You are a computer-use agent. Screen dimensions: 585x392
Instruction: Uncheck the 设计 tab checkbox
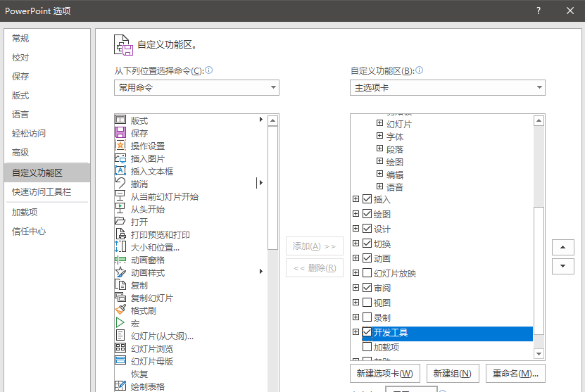click(367, 229)
